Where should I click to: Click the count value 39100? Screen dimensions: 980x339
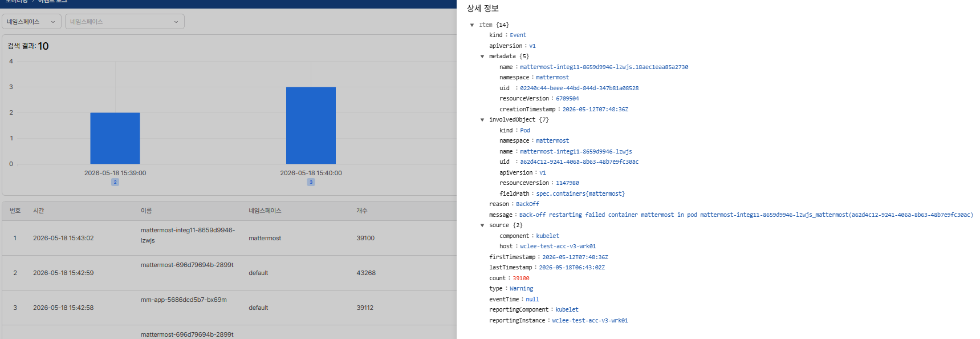[521, 279]
